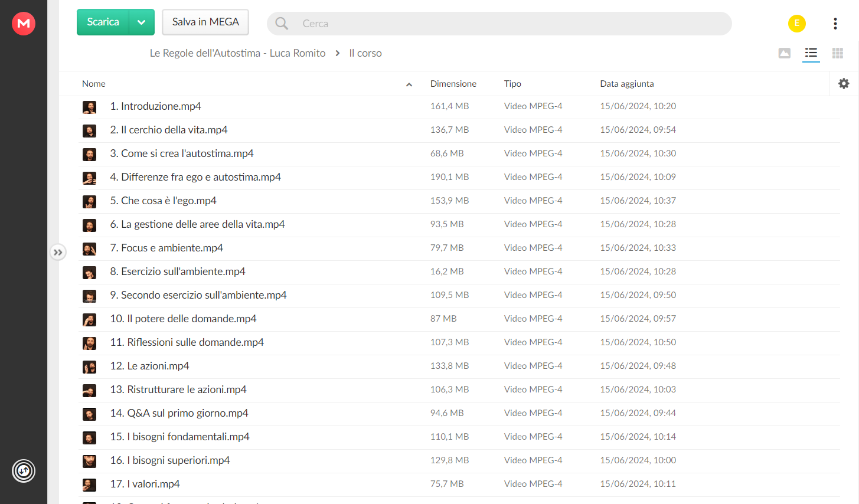Open the Scarica dropdown arrow
The width and height of the screenshot is (859, 504).
point(142,22)
